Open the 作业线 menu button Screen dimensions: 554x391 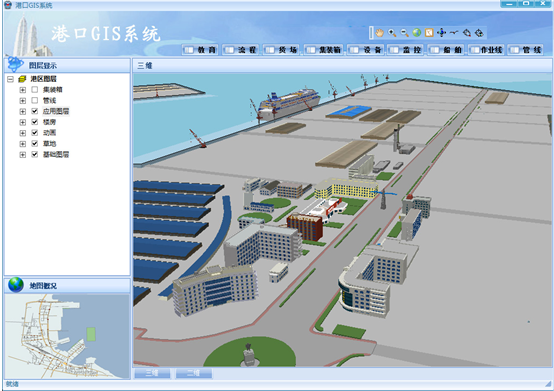[486, 50]
